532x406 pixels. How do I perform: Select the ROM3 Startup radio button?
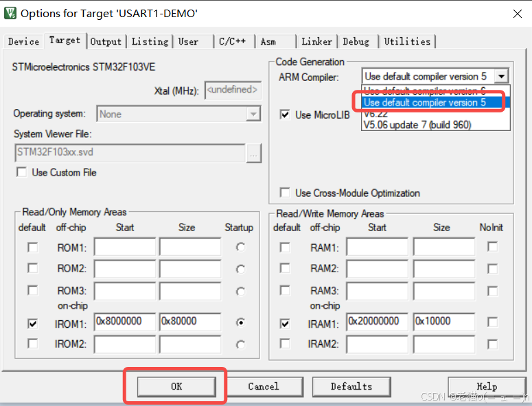240,291
